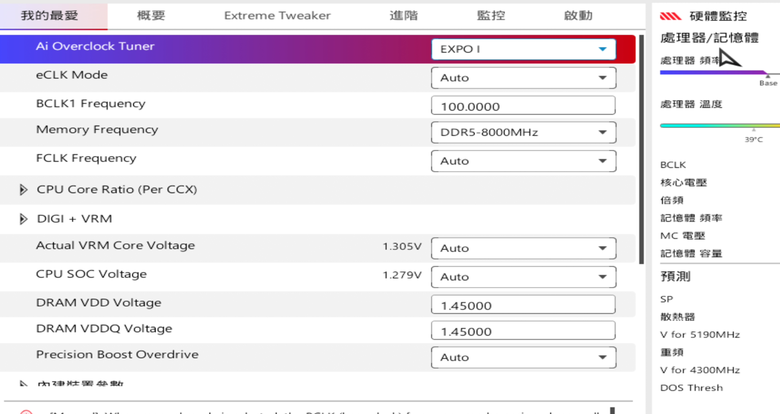780x414 pixels.
Task: Click the BCLK1 Frequency input field
Action: [x=523, y=106]
